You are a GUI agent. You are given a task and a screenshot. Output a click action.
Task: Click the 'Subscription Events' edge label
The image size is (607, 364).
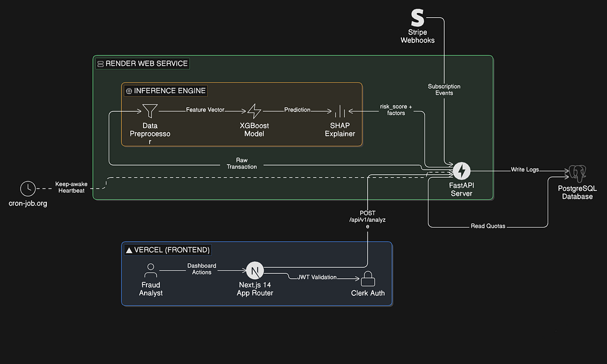pyautogui.click(x=444, y=90)
